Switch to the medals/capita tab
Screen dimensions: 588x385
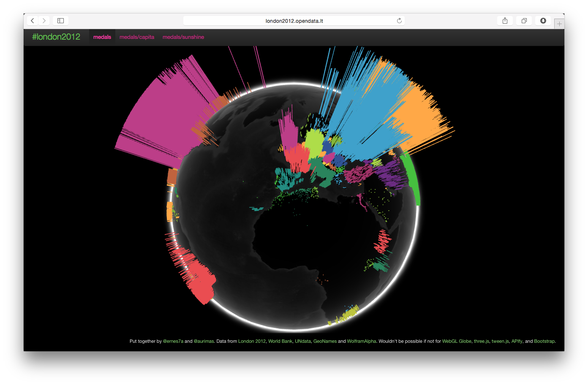pyautogui.click(x=137, y=37)
